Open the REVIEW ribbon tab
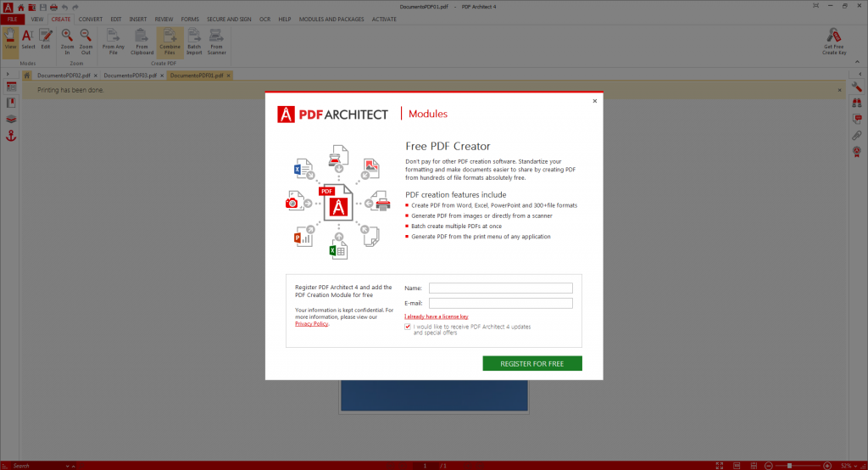The height and width of the screenshot is (470, 868). click(x=164, y=19)
